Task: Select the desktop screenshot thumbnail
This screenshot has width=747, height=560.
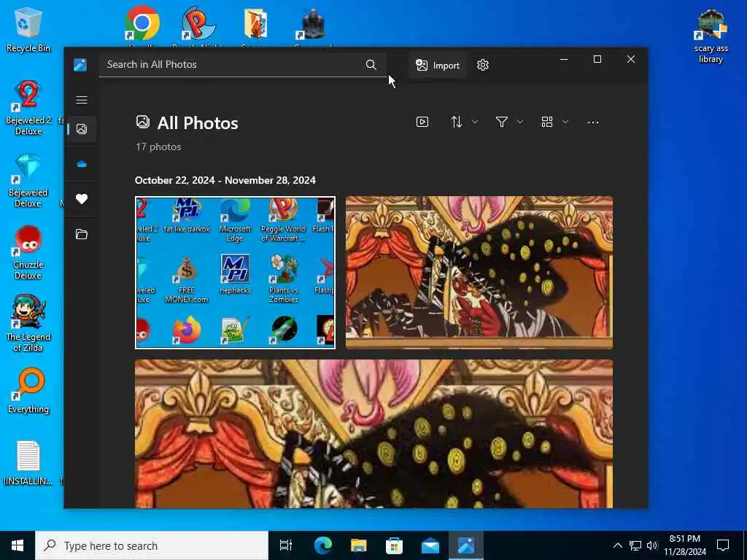Action: pyautogui.click(x=235, y=273)
